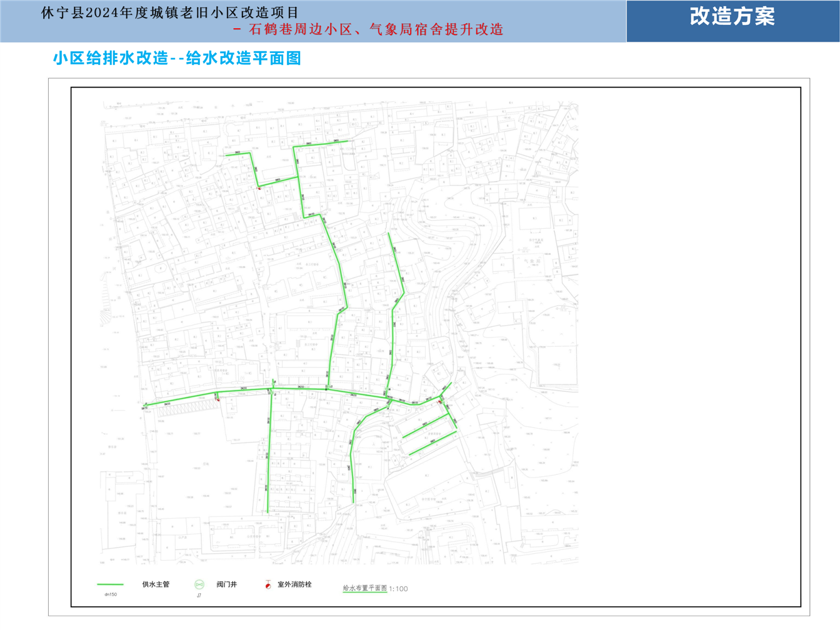This screenshot has height=630, width=840.
Task: Click the water supply site plan drawing
Action: pos(339,333)
